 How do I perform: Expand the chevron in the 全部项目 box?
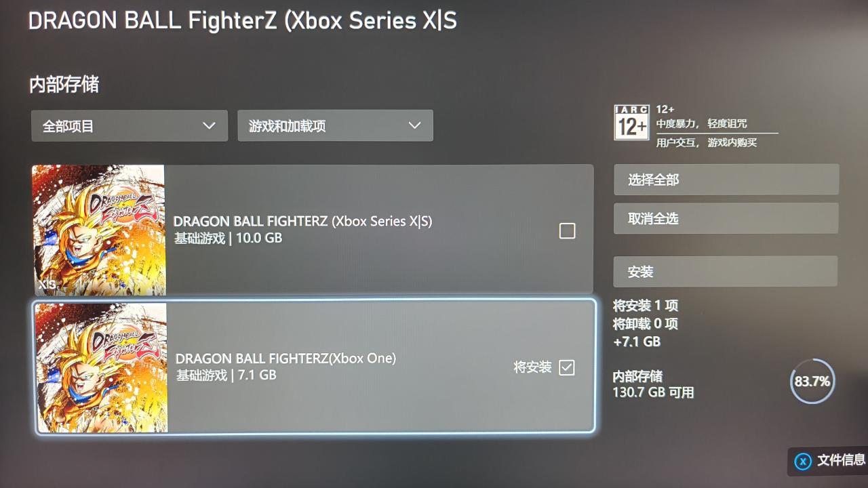point(209,126)
